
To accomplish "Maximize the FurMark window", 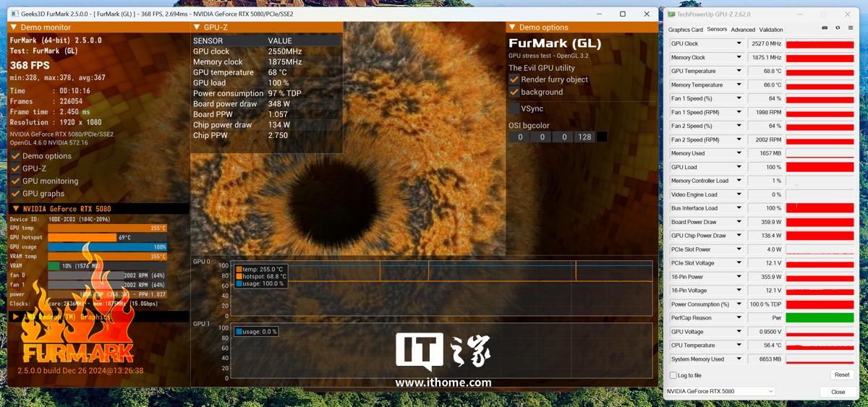I will point(622,14).
